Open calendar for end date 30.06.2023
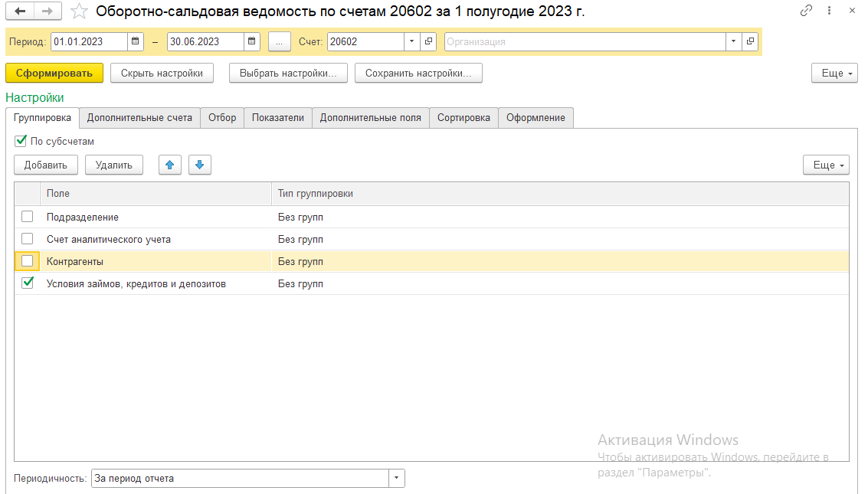 point(251,42)
